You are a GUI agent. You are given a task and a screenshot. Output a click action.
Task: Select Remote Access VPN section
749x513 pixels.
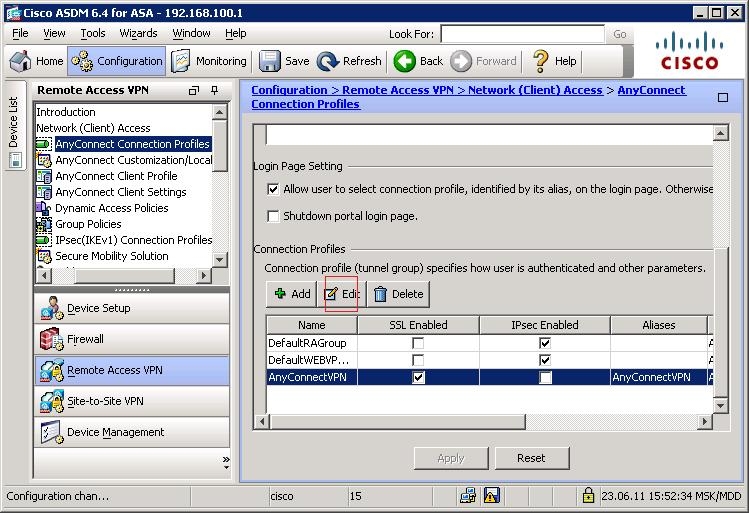pyautogui.click(x=132, y=370)
